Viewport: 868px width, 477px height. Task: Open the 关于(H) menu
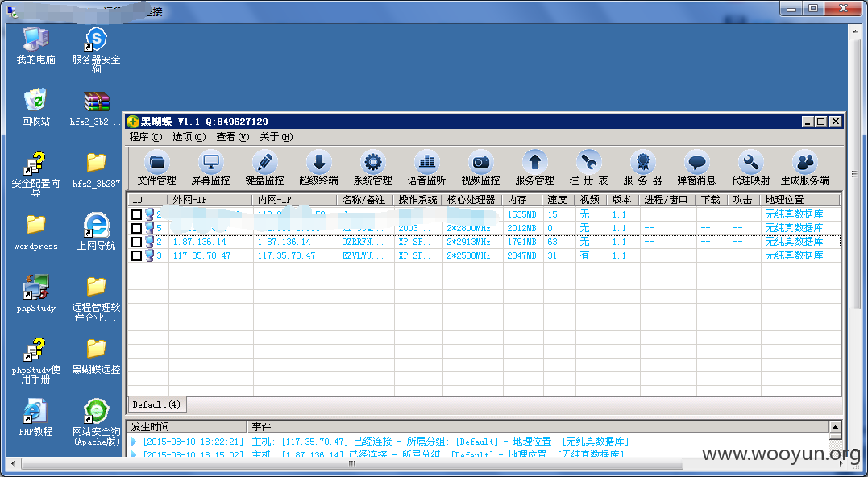(x=276, y=137)
